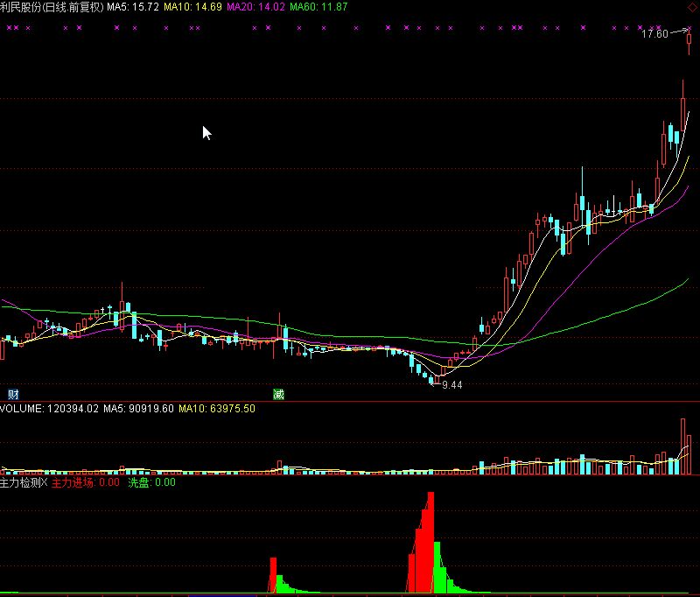Click the 主力检测 indicator name
Screen dimensions: 700x597
[x=24, y=482]
